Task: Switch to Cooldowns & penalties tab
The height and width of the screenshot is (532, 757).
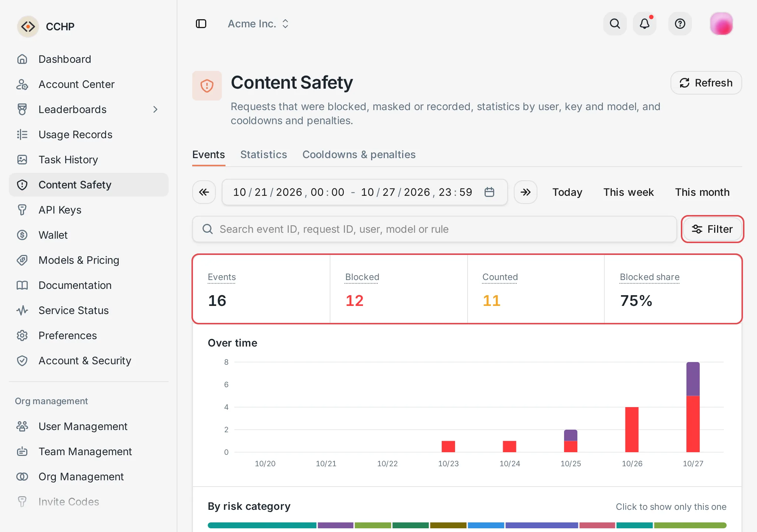Action: click(359, 154)
